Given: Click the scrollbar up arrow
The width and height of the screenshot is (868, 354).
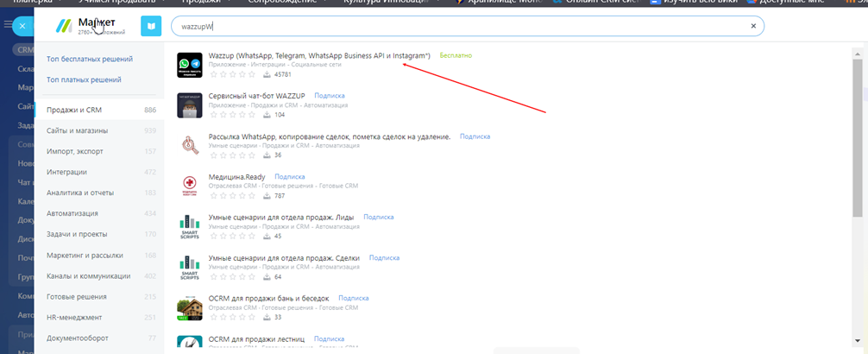Looking at the screenshot, I should pyautogui.click(x=858, y=54).
